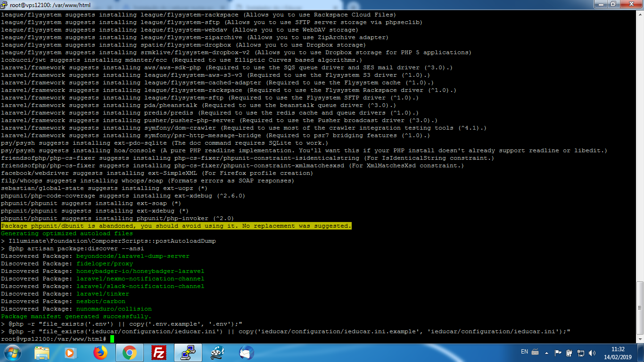The height and width of the screenshot is (362, 644).
Task: Click the yellow phpunit/dbunit abandoned warning line
Action: [x=176, y=226]
